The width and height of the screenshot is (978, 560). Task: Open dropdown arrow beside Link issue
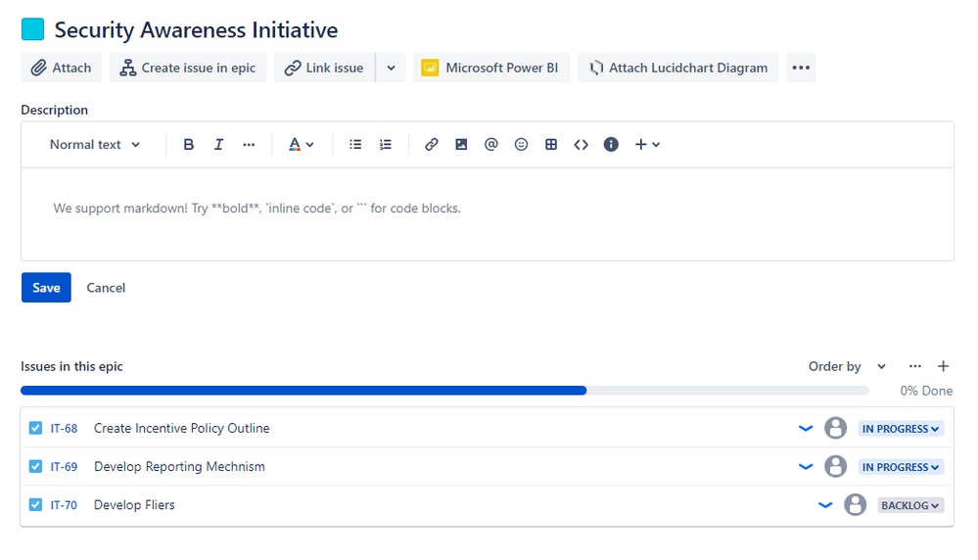(x=391, y=68)
